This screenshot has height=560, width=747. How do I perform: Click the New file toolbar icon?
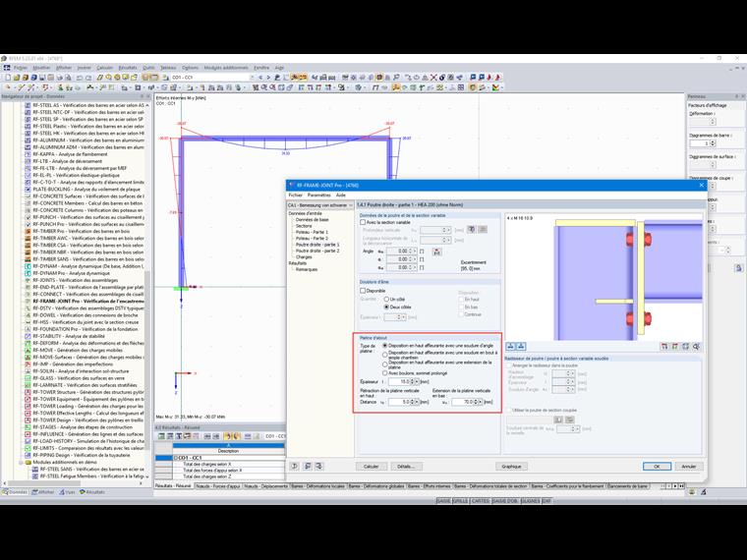(8, 78)
